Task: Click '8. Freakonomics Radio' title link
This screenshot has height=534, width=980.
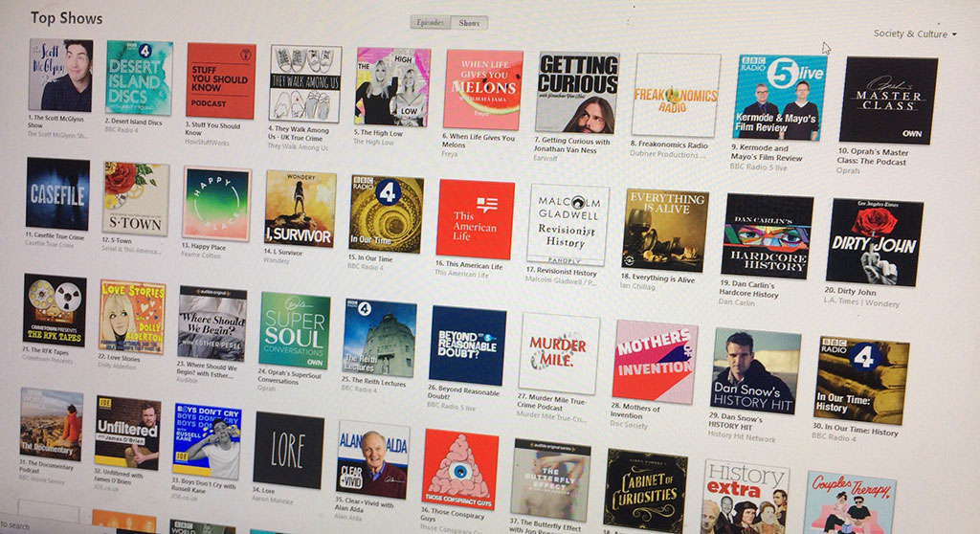Action: [669, 145]
